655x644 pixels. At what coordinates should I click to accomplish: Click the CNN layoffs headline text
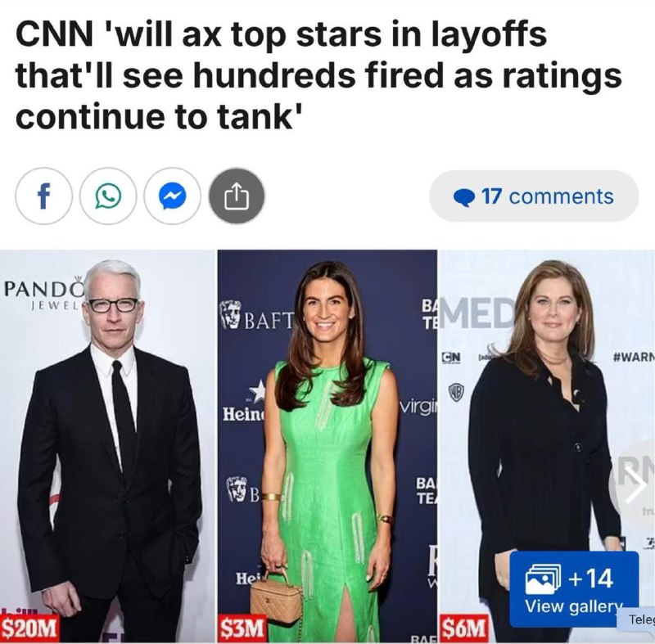coord(318,75)
